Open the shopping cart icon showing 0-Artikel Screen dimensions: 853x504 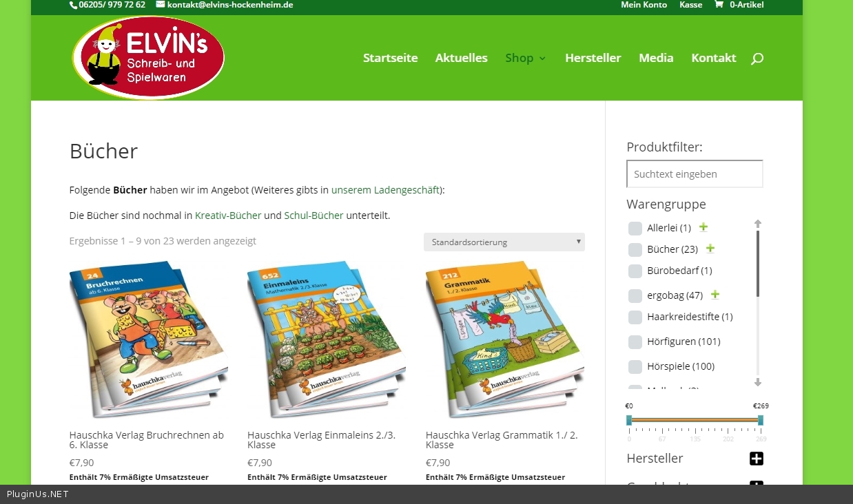[719, 5]
